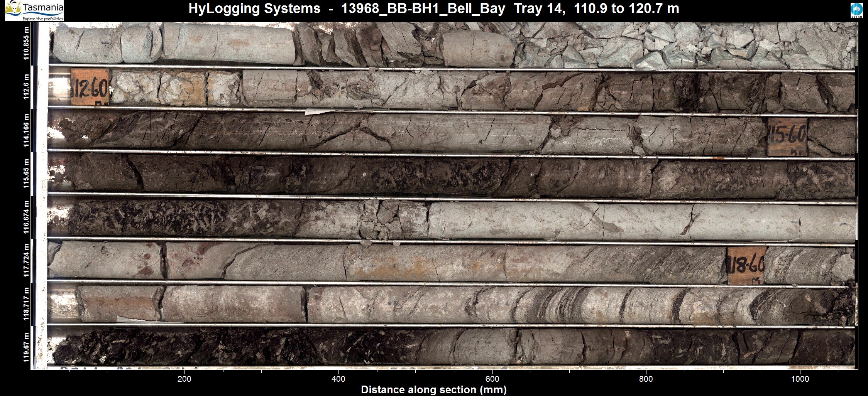Click the 'Distance along section (mm)' axis title
The image size is (868, 396).
(433, 389)
